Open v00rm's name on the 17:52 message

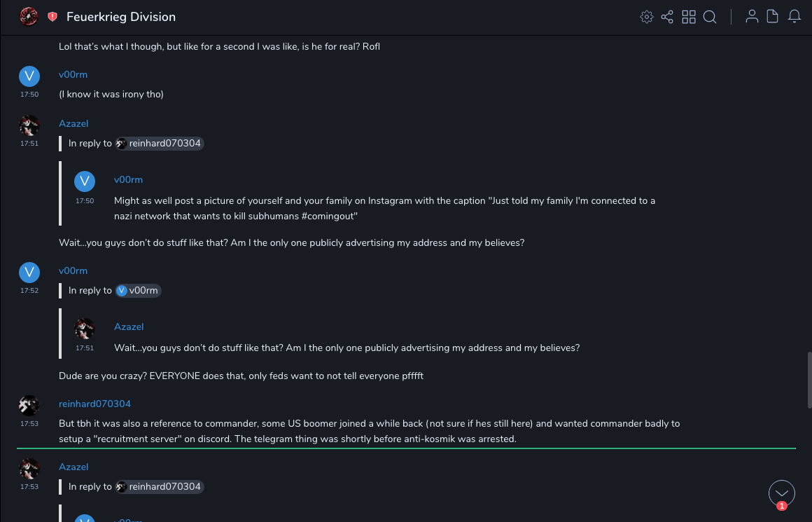[73, 270]
